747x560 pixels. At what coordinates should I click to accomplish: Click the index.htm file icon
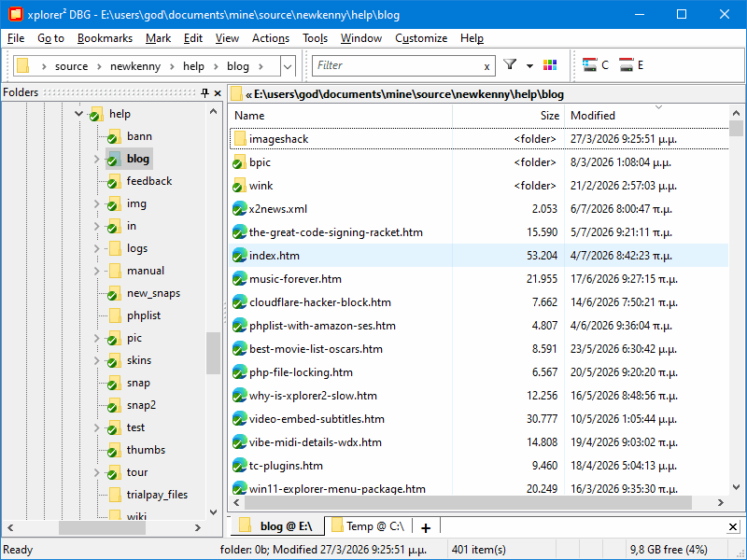[239, 255]
